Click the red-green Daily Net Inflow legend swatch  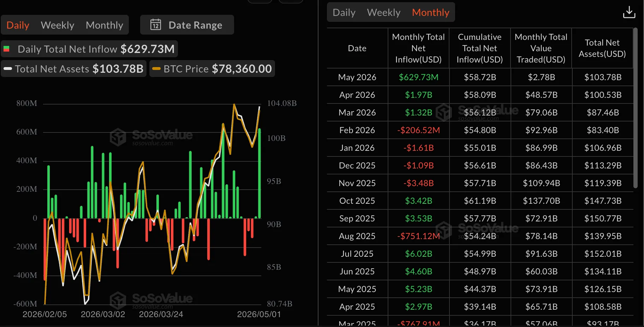(6, 49)
